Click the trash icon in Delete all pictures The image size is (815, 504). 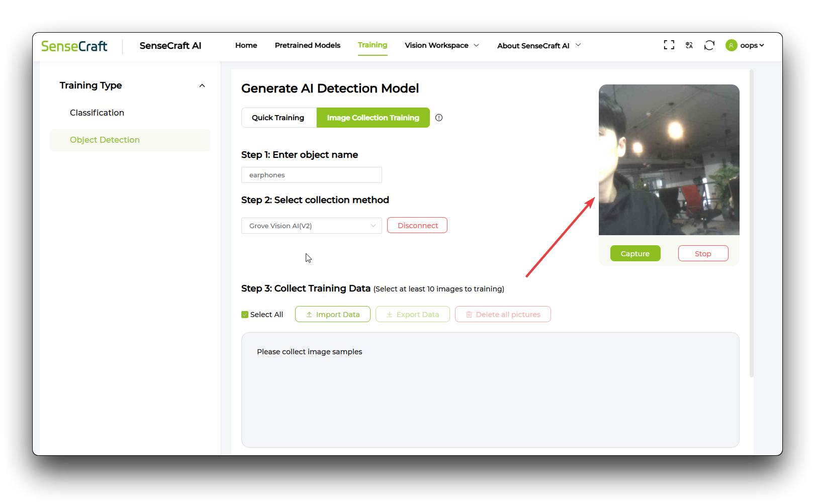(469, 314)
